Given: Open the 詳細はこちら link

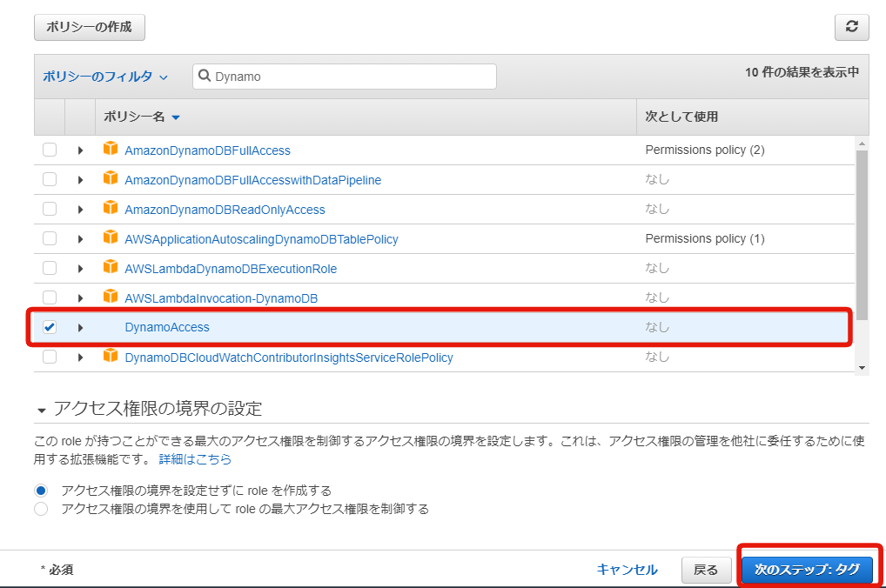Looking at the screenshot, I should [x=195, y=459].
